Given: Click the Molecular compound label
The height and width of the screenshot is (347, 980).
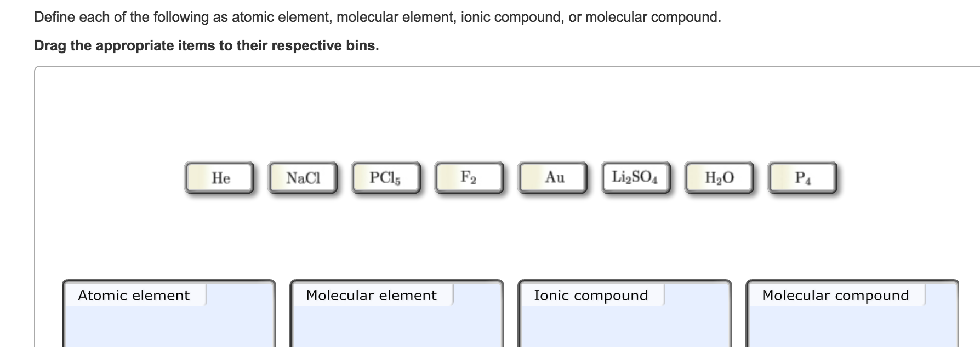Looking at the screenshot, I should (835, 296).
